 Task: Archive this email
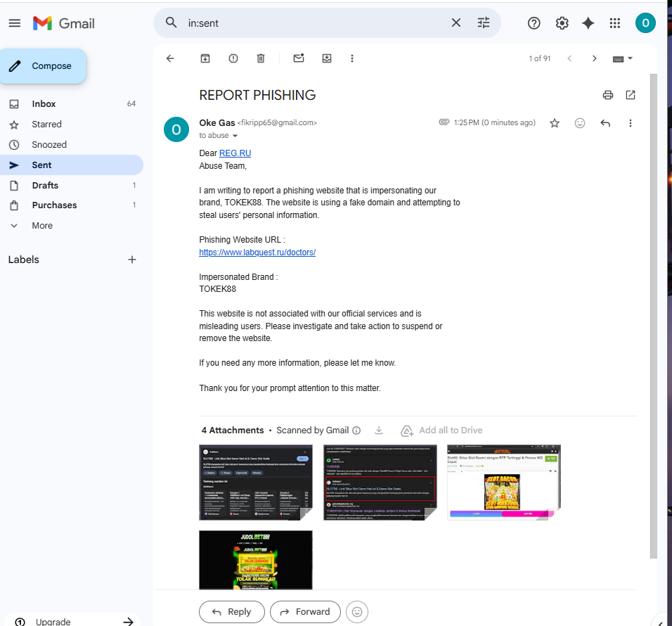click(x=205, y=58)
